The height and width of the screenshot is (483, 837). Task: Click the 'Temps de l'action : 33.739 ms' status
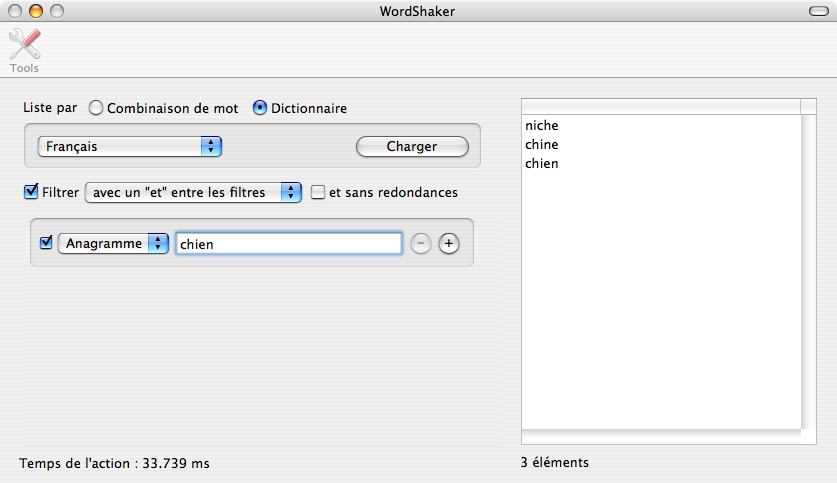[x=114, y=463]
